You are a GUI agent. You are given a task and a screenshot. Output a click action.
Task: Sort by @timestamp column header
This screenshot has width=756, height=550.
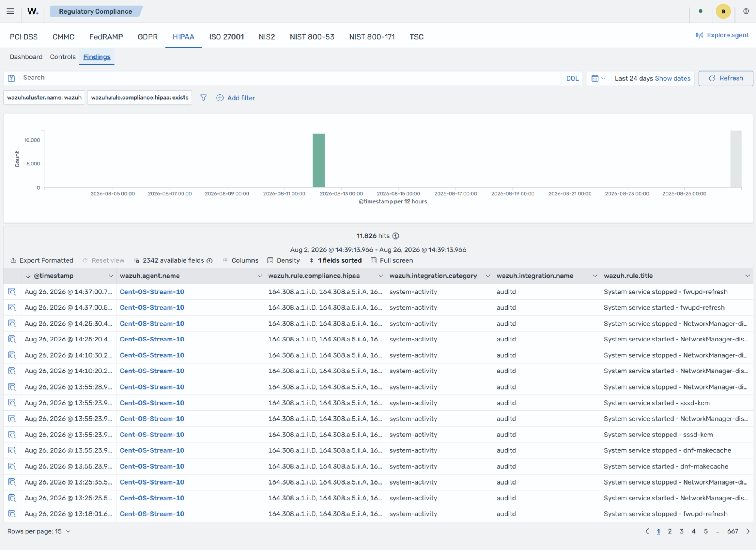(x=54, y=276)
